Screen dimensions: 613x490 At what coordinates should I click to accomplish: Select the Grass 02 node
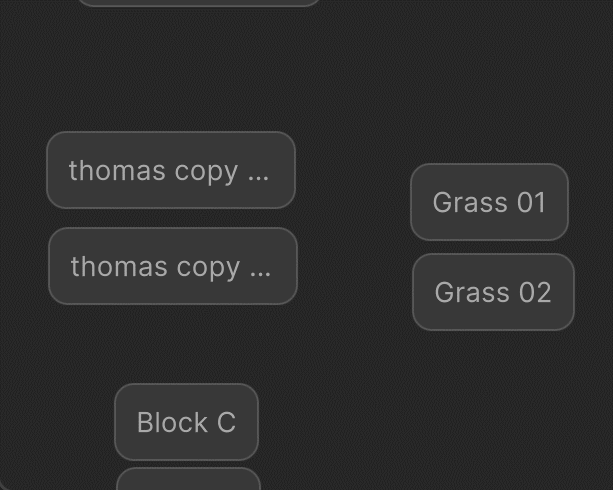pyautogui.click(x=493, y=292)
